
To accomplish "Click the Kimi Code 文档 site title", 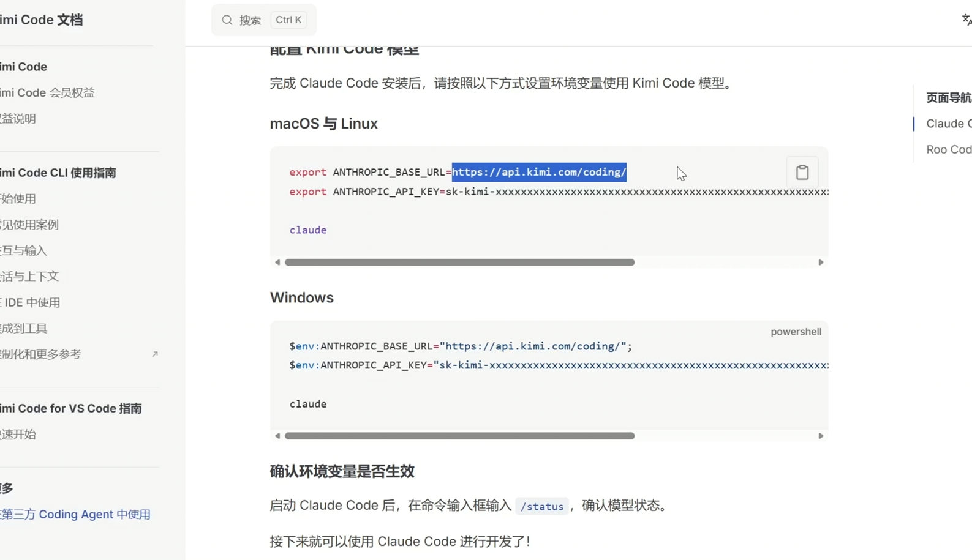I will point(42,20).
